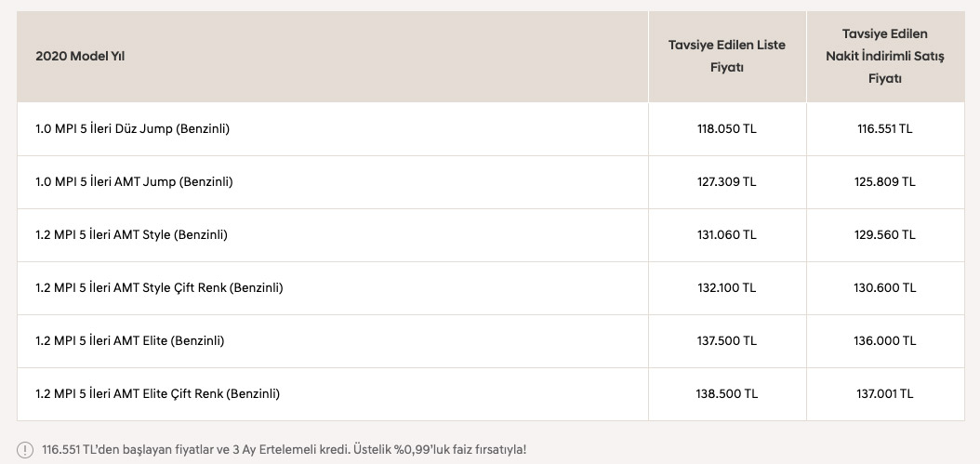Select the 1.0 MPI Düz Jump row label
This screenshot has height=464, width=980.
pos(132,129)
